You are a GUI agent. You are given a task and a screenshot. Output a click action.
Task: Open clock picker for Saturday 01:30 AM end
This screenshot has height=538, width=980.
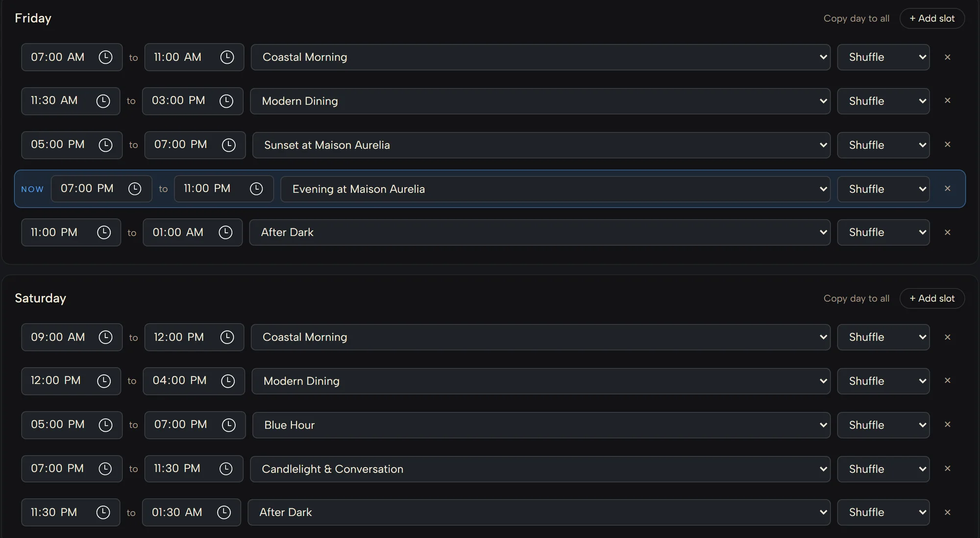point(224,513)
